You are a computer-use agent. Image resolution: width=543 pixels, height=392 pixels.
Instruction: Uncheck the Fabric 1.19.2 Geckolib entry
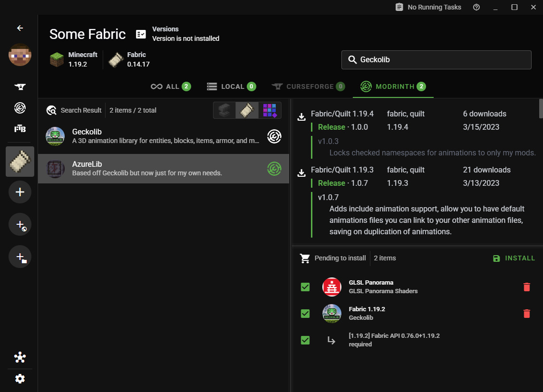[x=305, y=314]
